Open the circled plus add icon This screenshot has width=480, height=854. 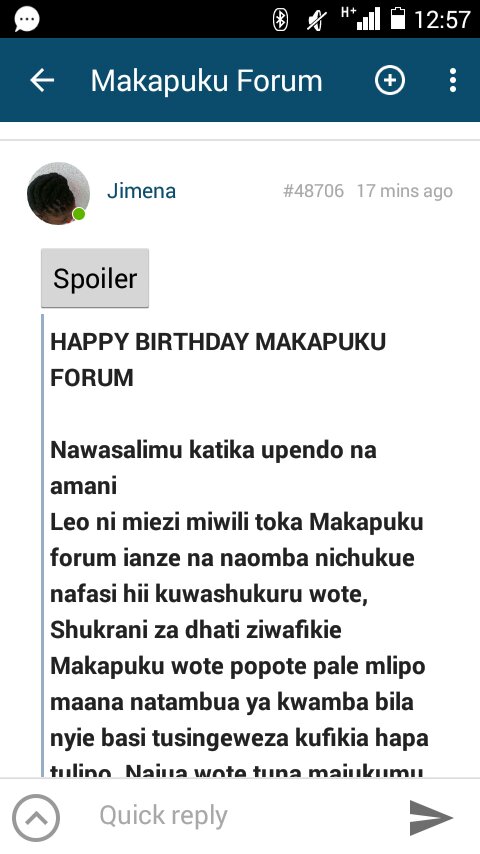click(x=390, y=81)
